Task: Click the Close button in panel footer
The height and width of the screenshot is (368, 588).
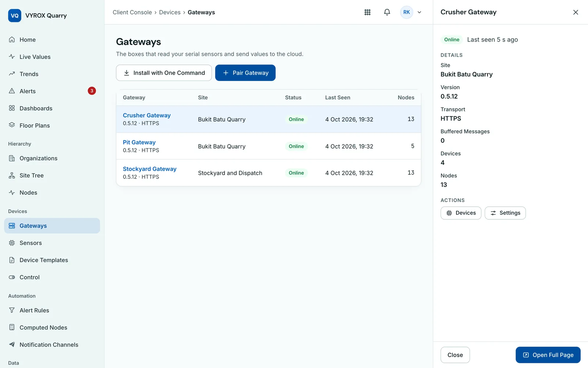Action: [455, 355]
